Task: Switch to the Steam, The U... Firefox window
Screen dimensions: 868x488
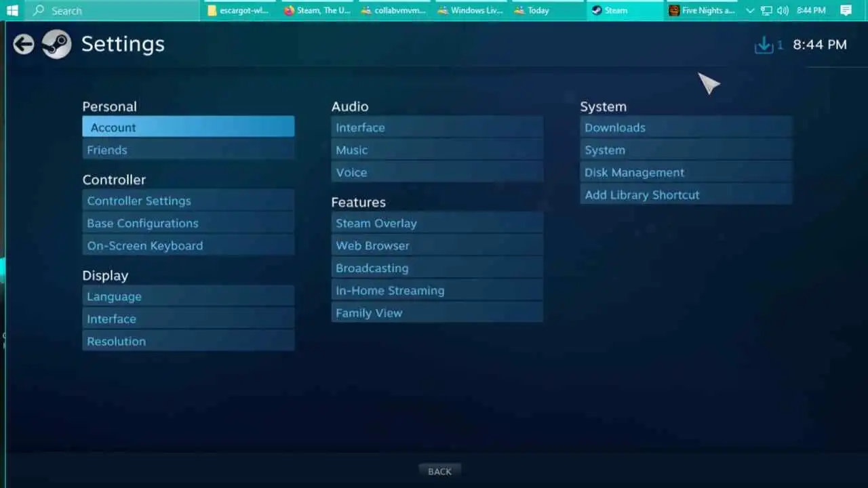Action: click(318, 10)
